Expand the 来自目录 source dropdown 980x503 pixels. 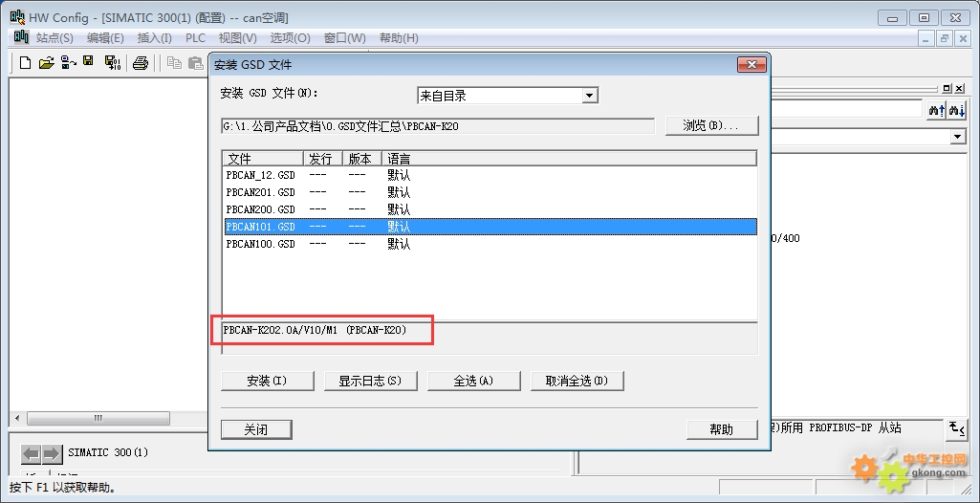(589, 96)
